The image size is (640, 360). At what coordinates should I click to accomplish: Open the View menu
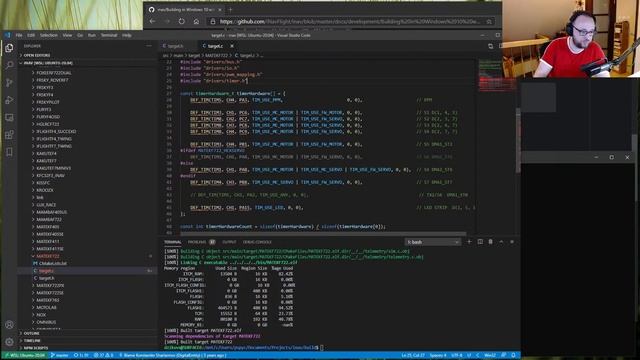click(67, 36)
